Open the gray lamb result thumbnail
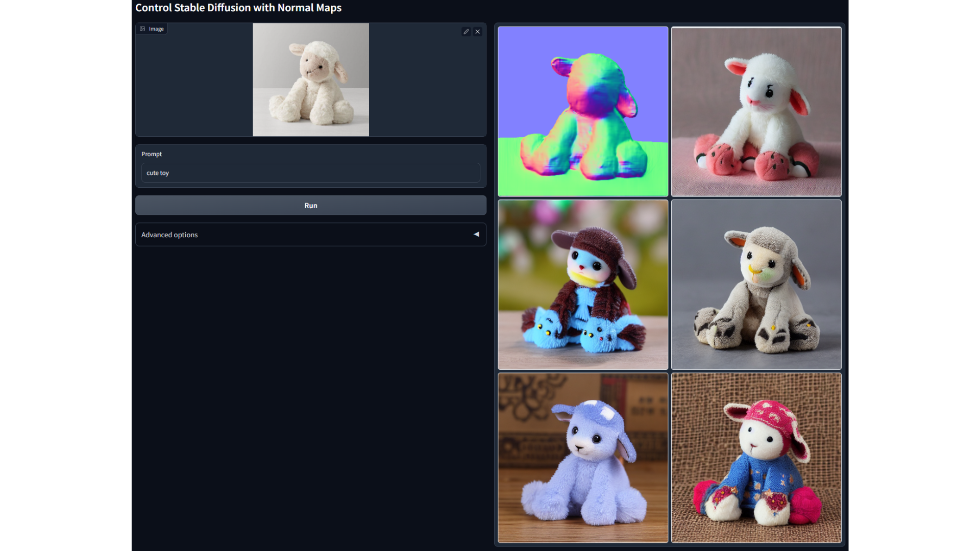Screen dimensions: 980x551 tap(756, 285)
